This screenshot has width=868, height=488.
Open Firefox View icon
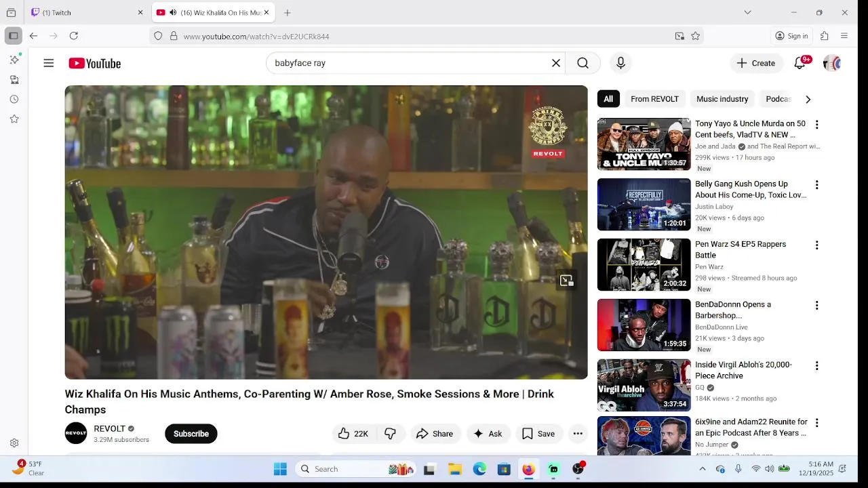click(x=11, y=12)
